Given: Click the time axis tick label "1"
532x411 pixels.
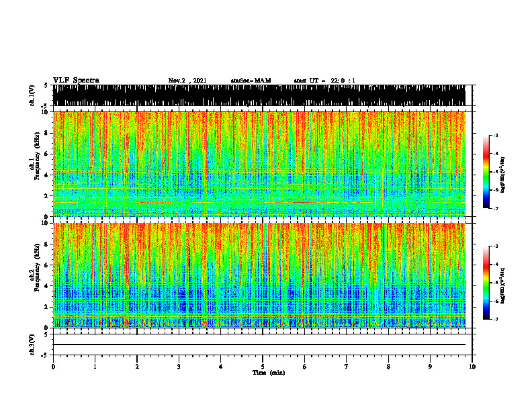Looking at the screenshot, I should 95,367.
